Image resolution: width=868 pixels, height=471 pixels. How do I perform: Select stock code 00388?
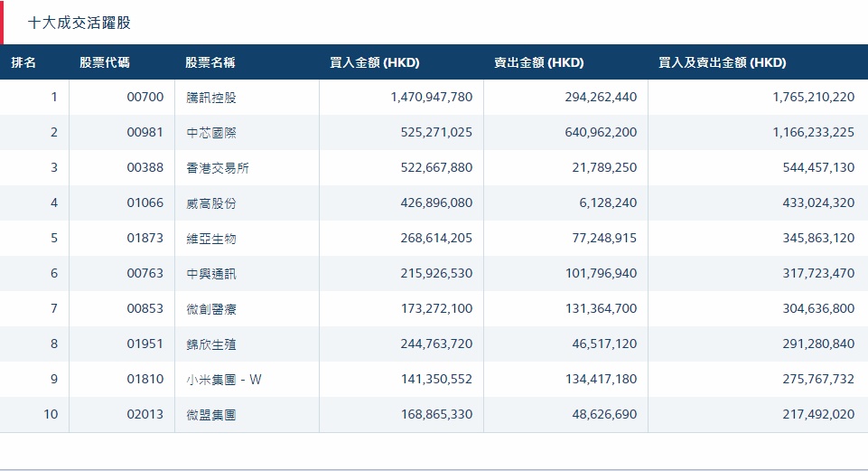point(145,167)
